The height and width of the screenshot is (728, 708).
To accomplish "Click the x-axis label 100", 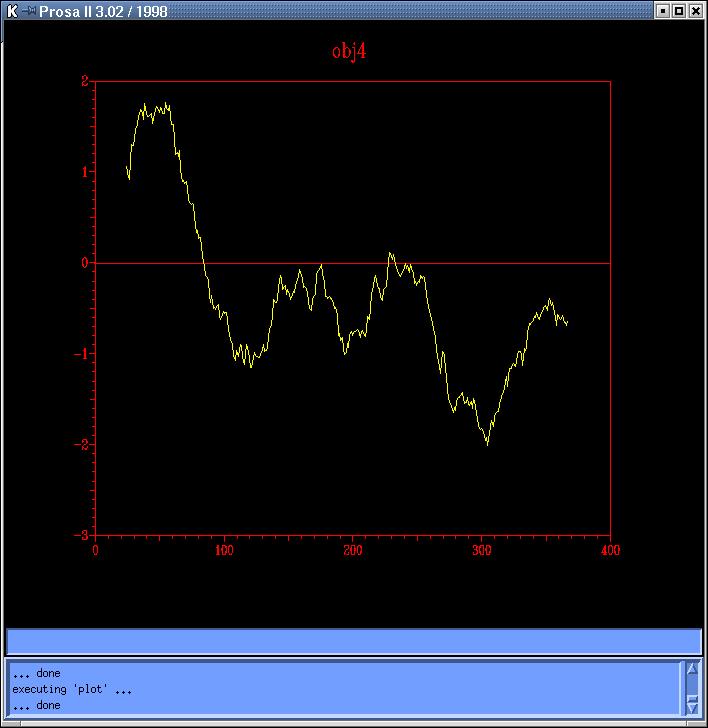I will pyautogui.click(x=224, y=549).
